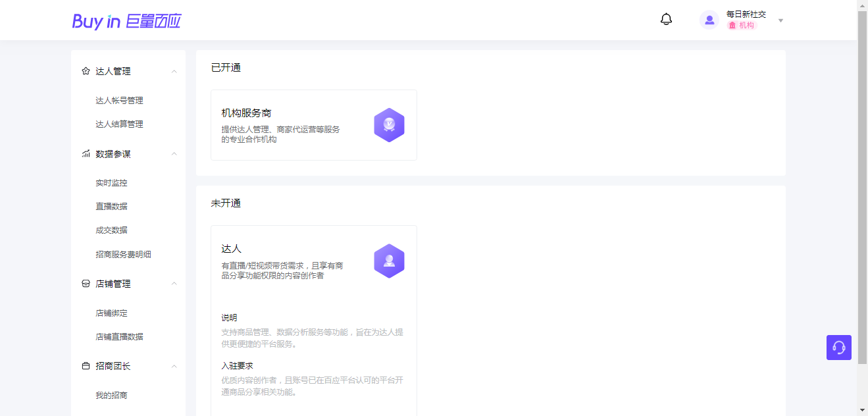
Task: Open the floating customer service headset button
Action: [x=838, y=348]
